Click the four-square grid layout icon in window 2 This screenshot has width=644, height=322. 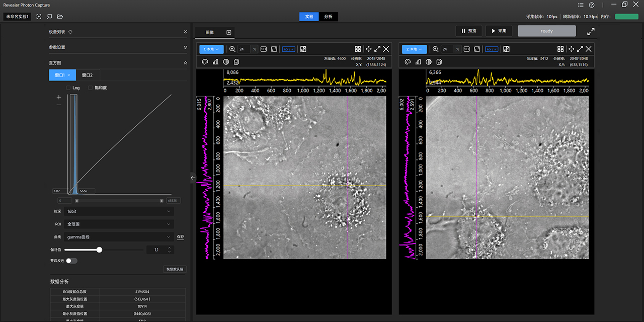(560, 49)
